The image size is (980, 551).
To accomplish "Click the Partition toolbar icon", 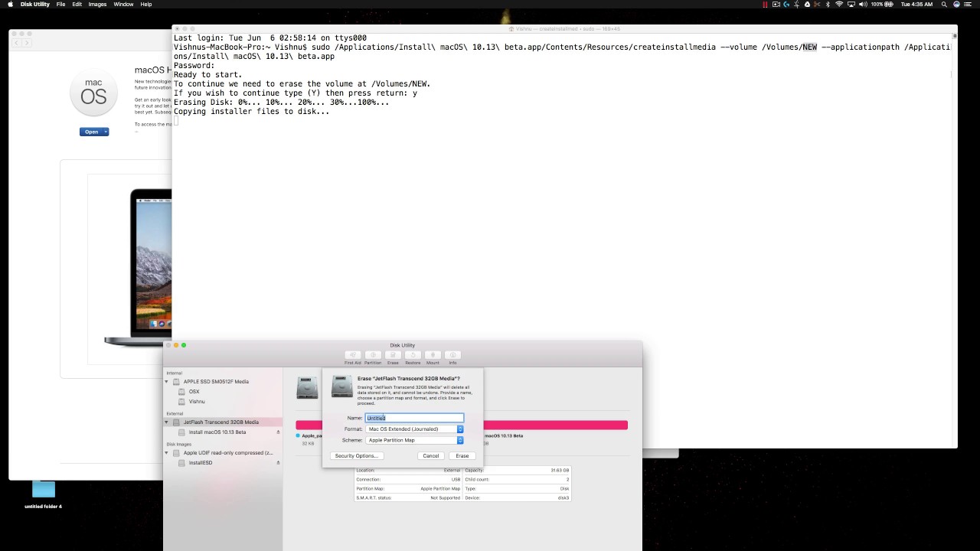I will pos(373,355).
